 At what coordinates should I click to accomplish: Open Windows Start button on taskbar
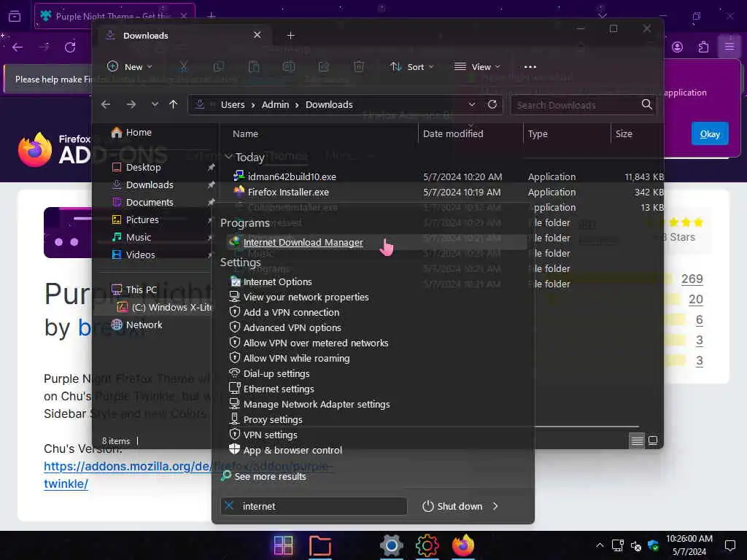click(284, 545)
